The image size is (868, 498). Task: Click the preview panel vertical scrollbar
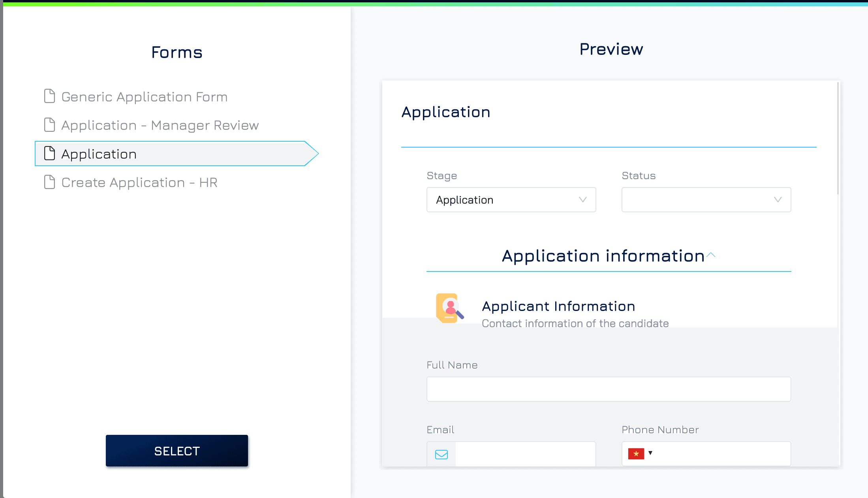pyautogui.click(x=838, y=138)
